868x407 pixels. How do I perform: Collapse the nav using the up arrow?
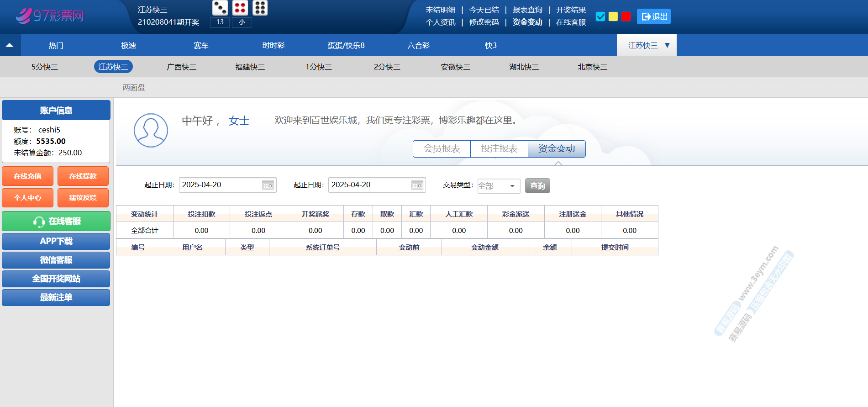point(10,45)
